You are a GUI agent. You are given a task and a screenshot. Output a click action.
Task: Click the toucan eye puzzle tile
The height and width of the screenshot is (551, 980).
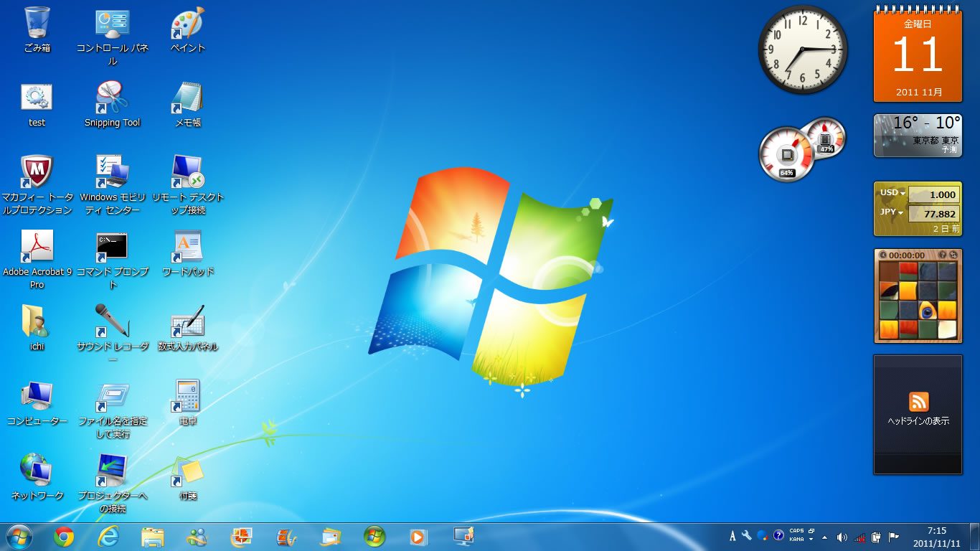coord(928,310)
